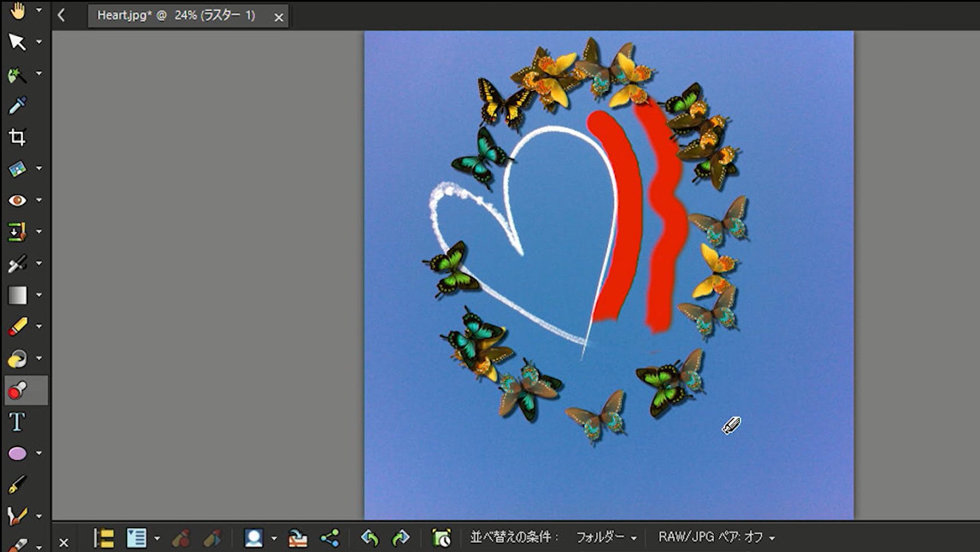The width and height of the screenshot is (980, 552).
Task: Select the Pan hand tool
Action: (x=17, y=10)
